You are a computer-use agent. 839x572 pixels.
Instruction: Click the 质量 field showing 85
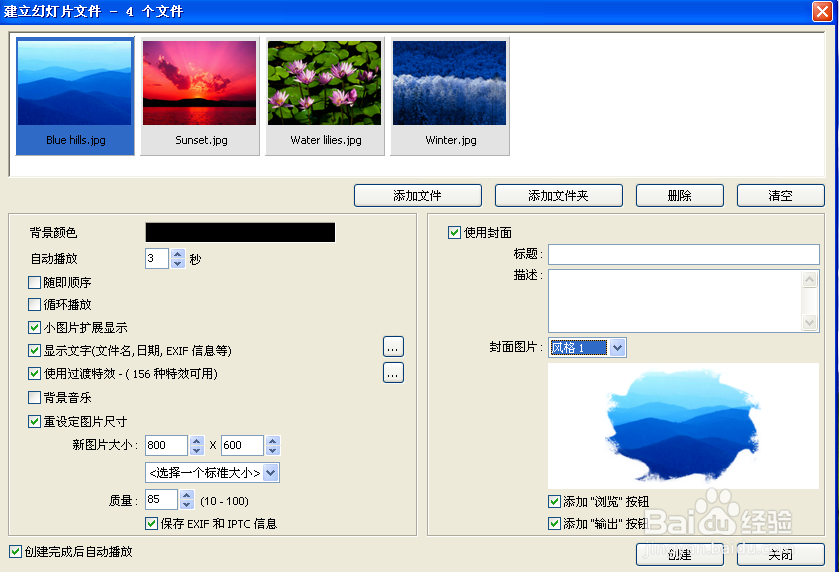(x=161, y=499)
